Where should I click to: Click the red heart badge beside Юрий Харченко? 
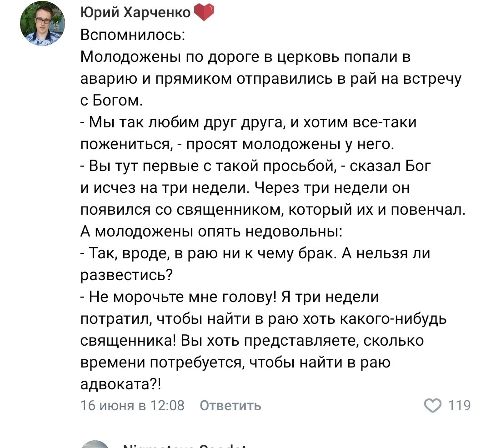pos(204,13)
